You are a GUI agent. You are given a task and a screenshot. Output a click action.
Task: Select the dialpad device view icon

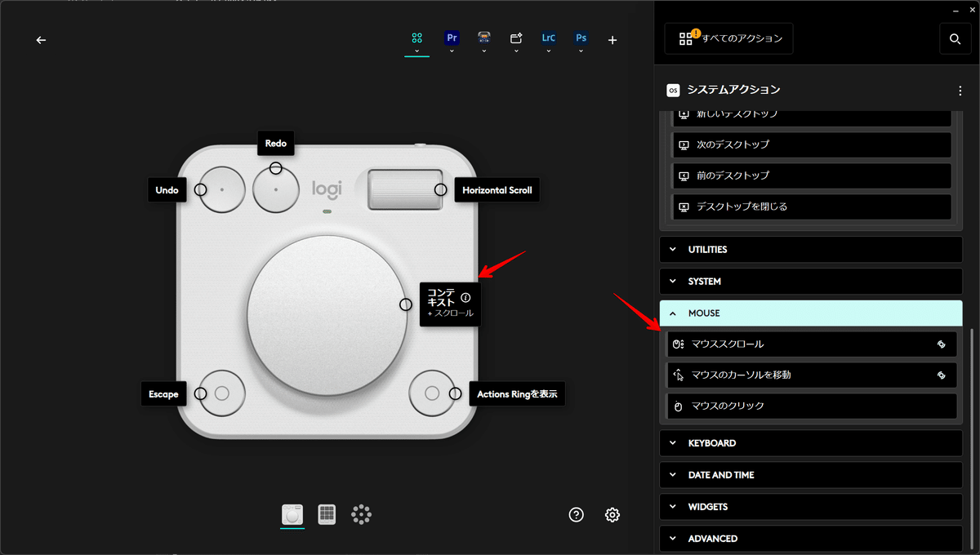(x=292, y=514)
